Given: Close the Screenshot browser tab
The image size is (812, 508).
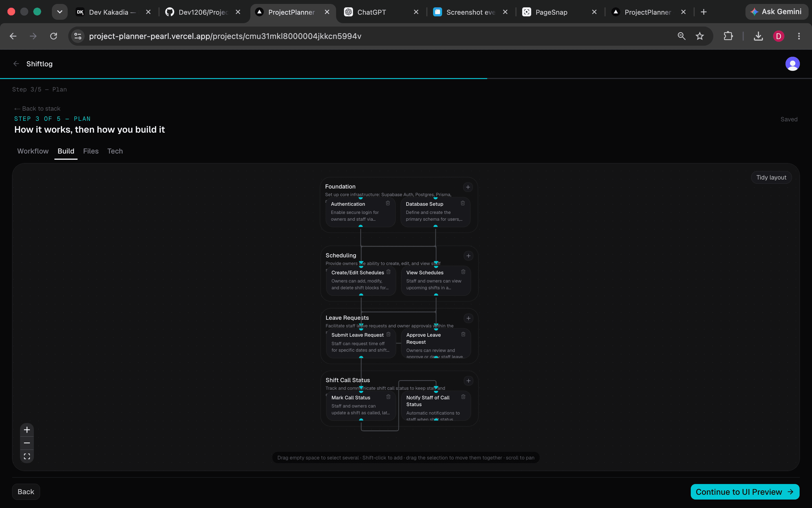Looking at the screenshot, I should click(505, 12).
